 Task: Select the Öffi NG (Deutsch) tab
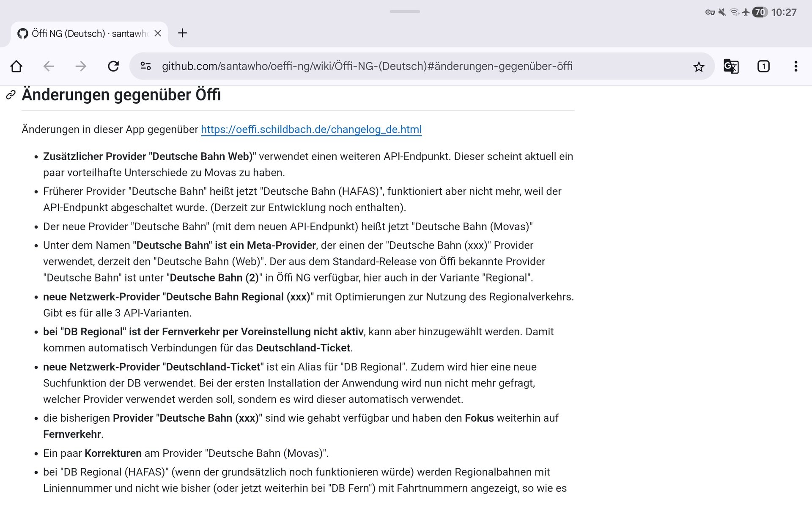point(85,33)
